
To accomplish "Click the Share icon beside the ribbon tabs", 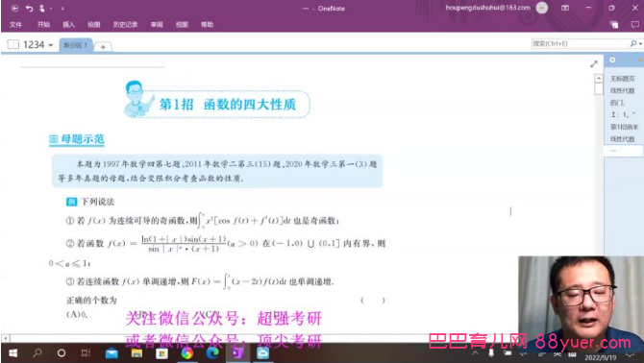I will coord(614,25).
